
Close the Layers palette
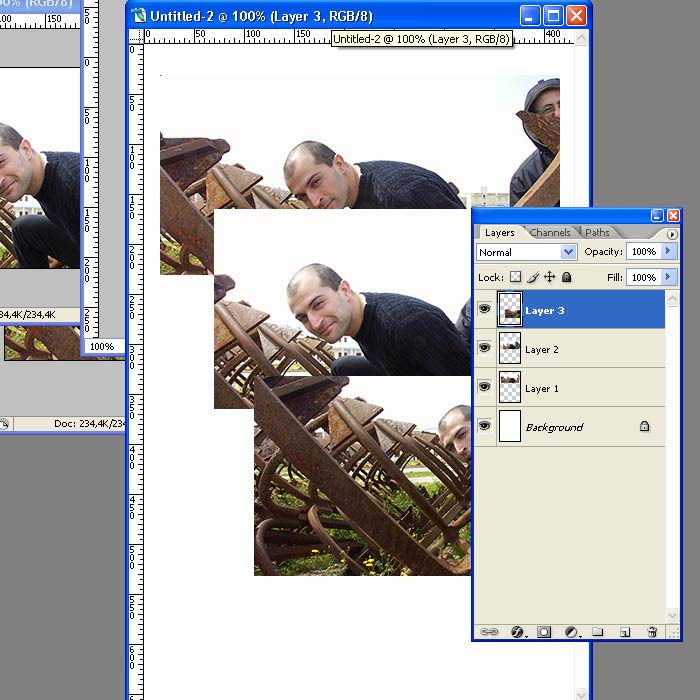(673, 216)
